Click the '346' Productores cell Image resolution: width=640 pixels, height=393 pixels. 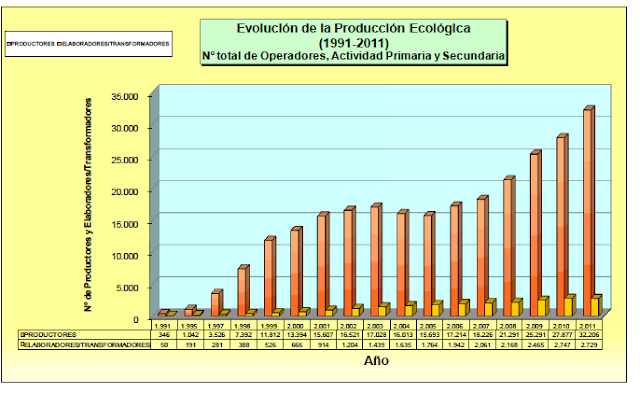click(164, 335)
